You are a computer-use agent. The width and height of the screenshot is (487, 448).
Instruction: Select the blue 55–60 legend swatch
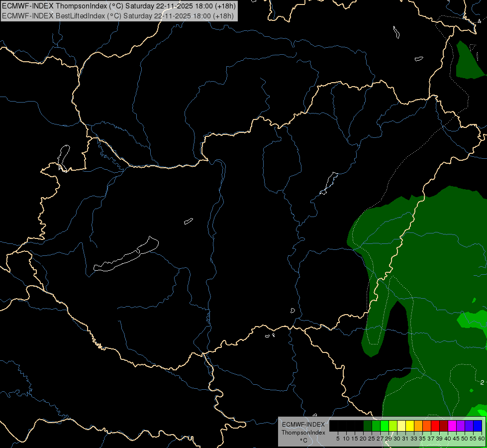point(478,426)
